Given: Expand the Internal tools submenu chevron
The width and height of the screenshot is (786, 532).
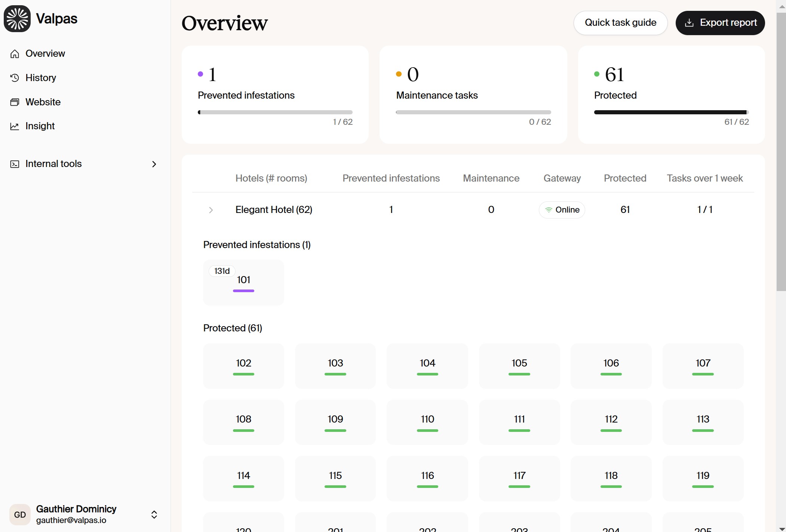Looking at the screenshot, I should click(x=154, y=164).
